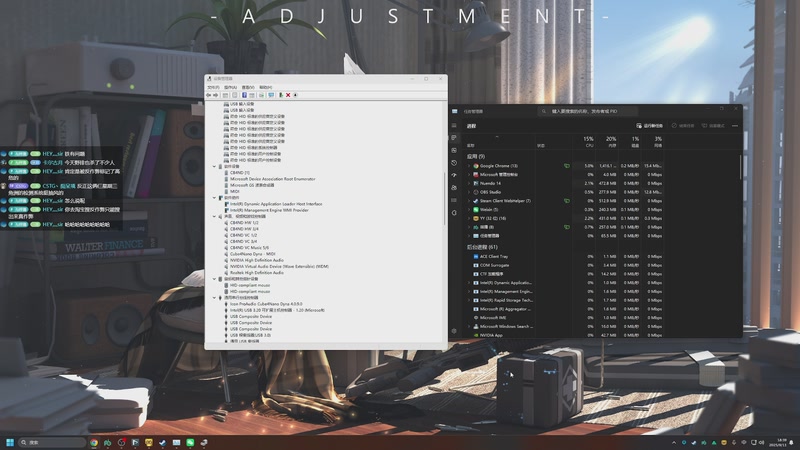Click the notification bell in the taskbar
This screenshot has width=800, height=450.
(x=792, y=442)
